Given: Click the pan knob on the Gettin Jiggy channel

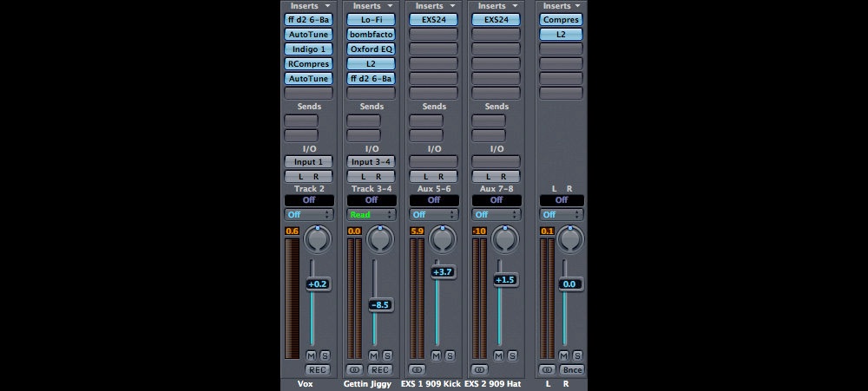Looking at the screenshot, I should pos(379,239).
